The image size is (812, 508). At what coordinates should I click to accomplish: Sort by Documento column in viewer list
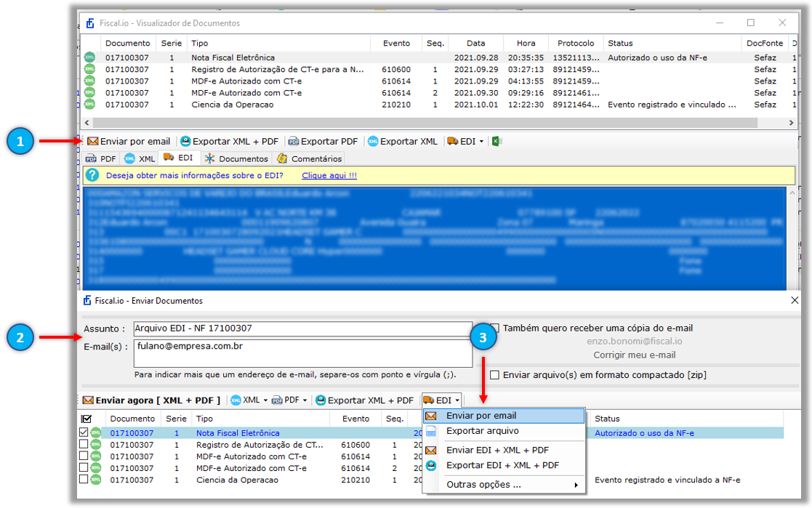(x=127, y=44)
